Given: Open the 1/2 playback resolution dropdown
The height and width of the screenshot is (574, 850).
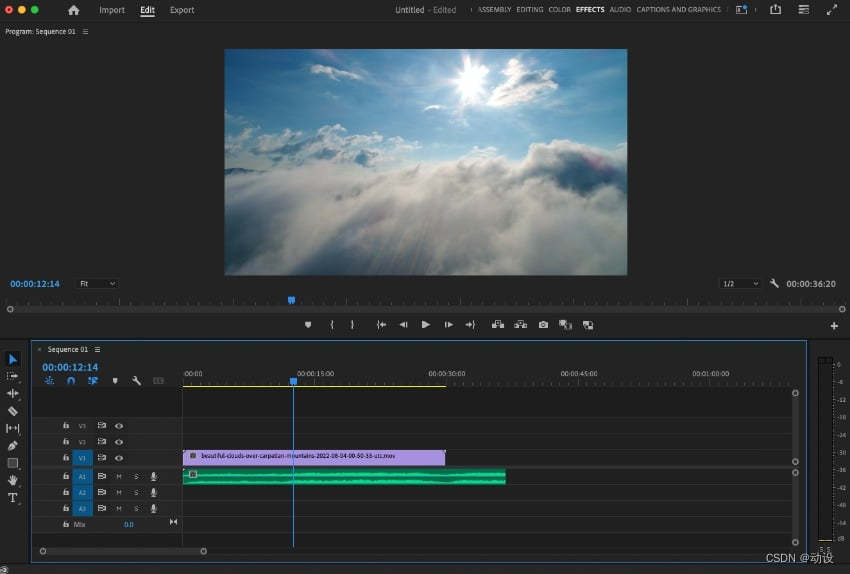Looking at the screenshot, I should (x=739, y=284).
